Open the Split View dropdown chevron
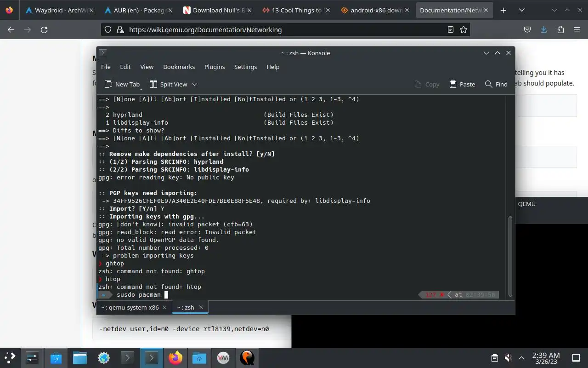This screenshot has width=588, height=368. point(195,84)
